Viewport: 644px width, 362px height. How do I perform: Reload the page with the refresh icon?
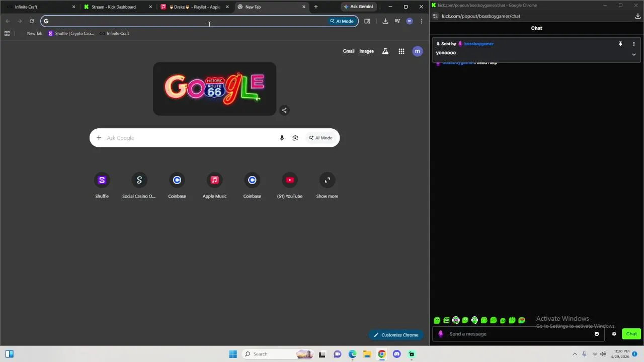32,21
